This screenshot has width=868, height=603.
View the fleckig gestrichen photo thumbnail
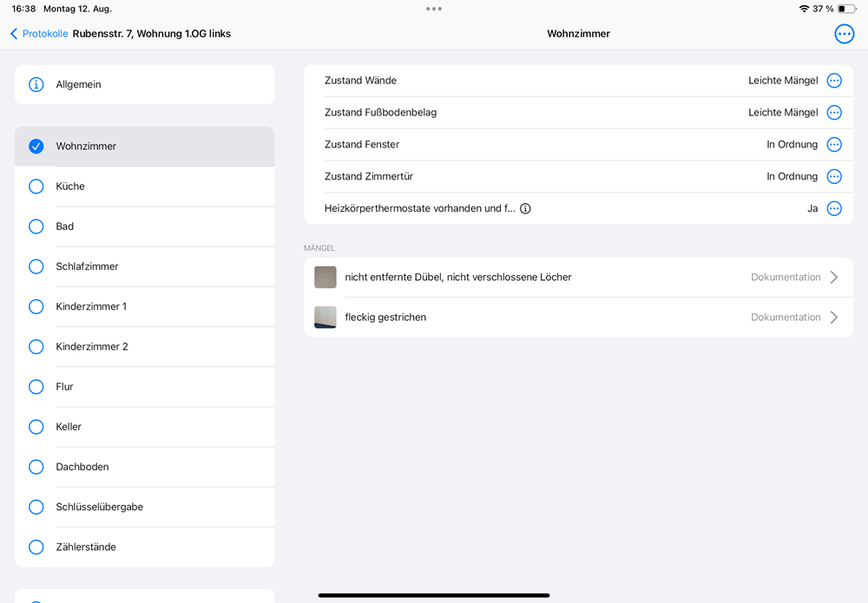[x=325, y=318]
